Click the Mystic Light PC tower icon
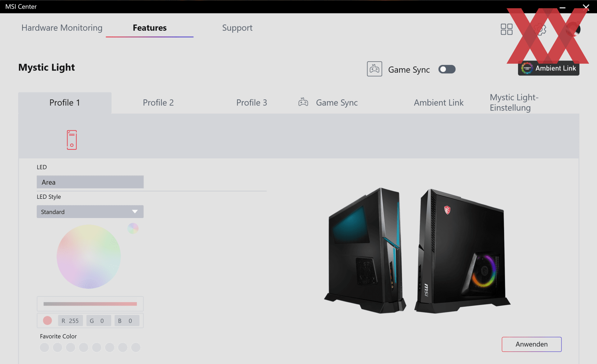The width and height of the screenshot is (597, 364). pyautogui.click(x=72, y=140)
